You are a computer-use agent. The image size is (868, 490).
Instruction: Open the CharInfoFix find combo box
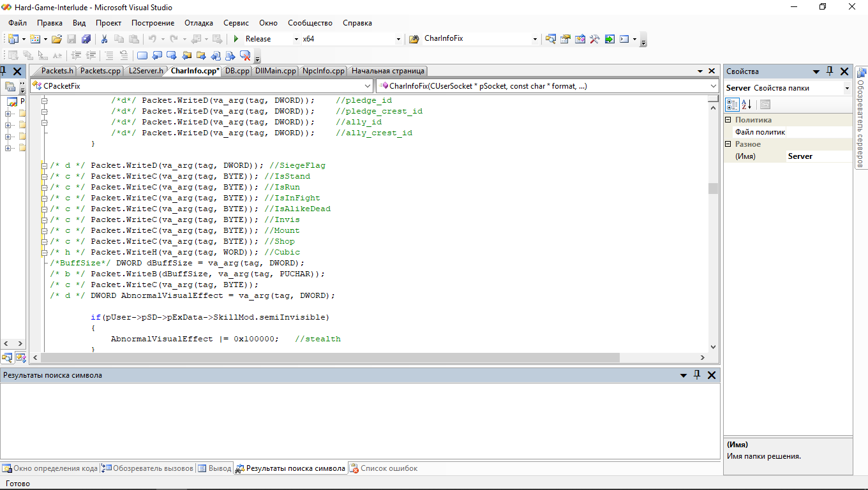coord(535,39)
